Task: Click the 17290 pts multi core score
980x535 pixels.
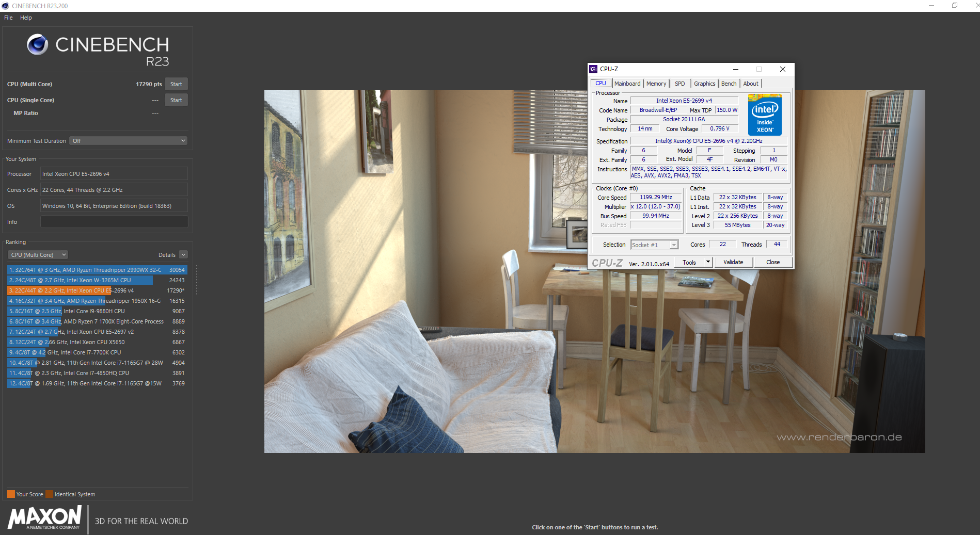Action: click(x=149, y=84)
